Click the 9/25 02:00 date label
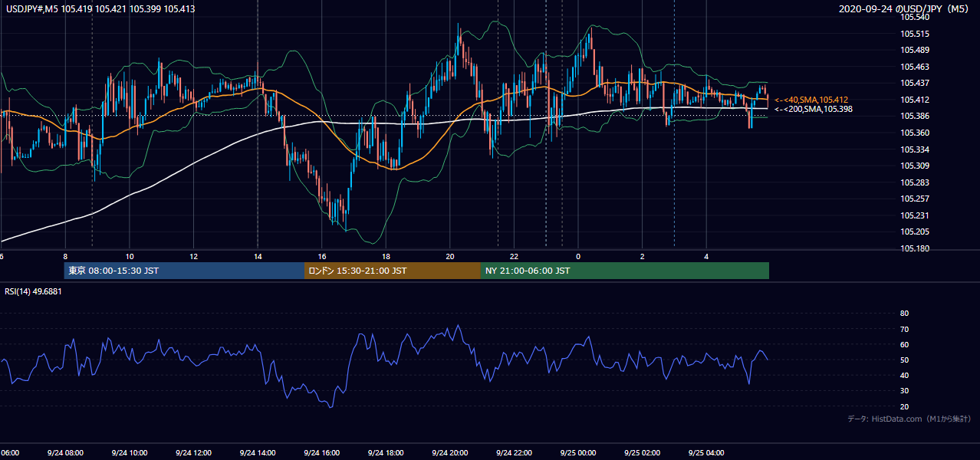This screenshot has width=980, height=460. tap(642, 453)
